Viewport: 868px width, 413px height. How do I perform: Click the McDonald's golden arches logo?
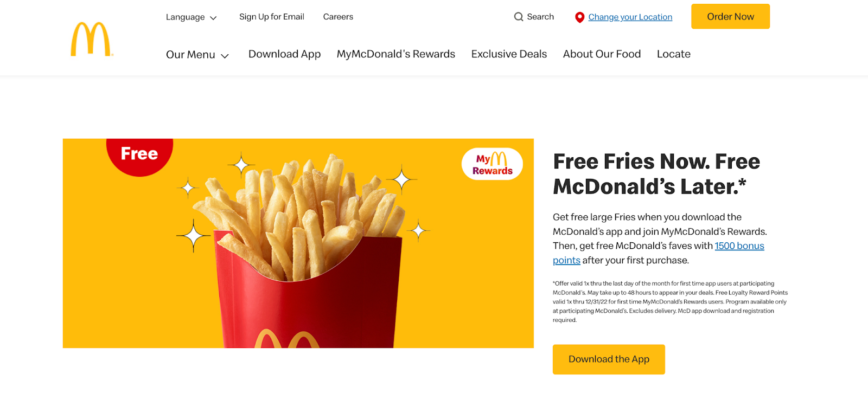pyautogui.click(x=91, y=39)
